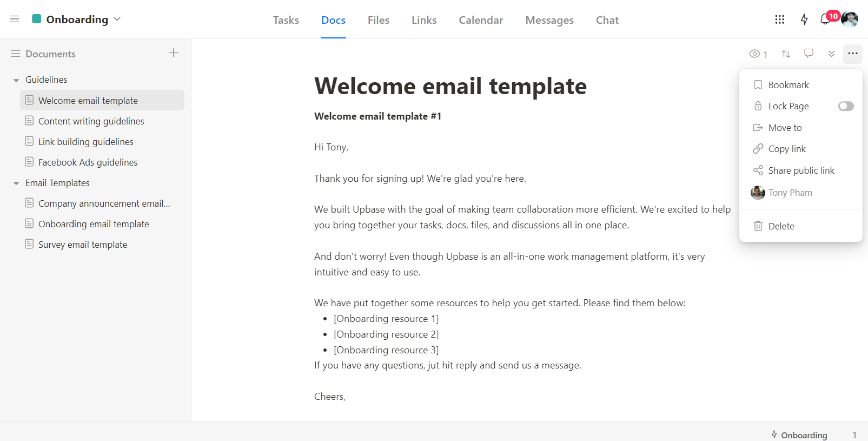Click the [Onboarding resource 3] bullet
The height and width of the screenshot is (441, 868).
(386, 350)
